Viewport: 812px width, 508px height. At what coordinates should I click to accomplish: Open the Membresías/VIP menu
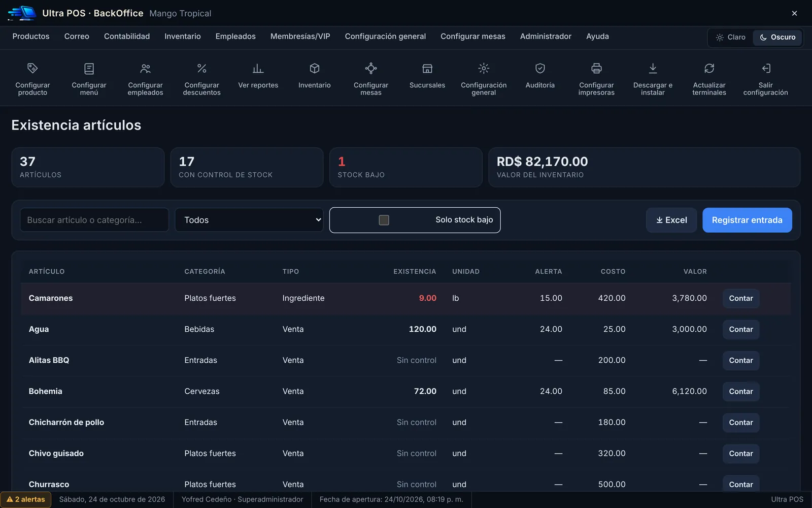(x=300, y=37)
